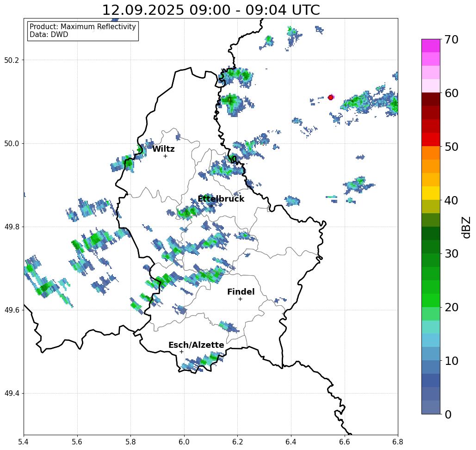This screenshot has width=476, height=450.
Task: Click latitude tick label 49.8
Action: (12, 227)
